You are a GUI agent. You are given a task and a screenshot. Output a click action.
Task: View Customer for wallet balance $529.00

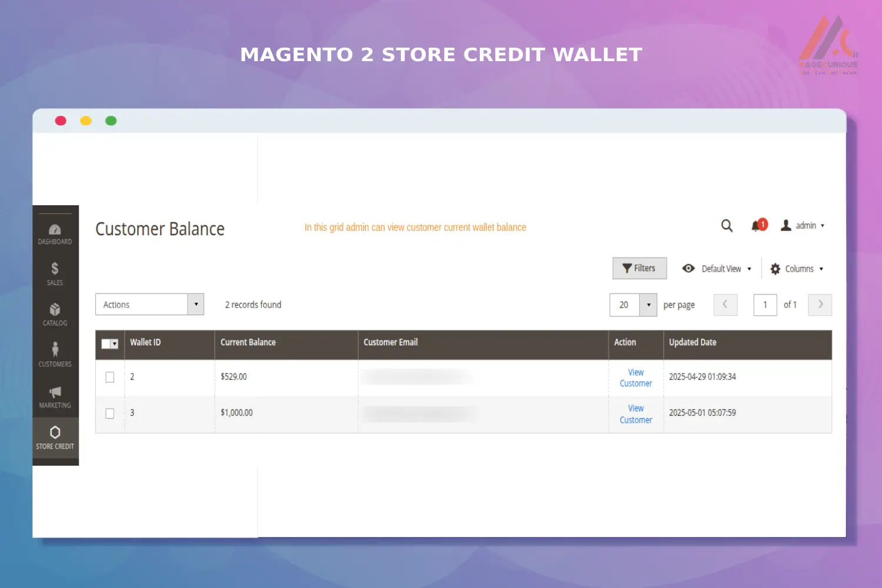(x=636, y=377)
